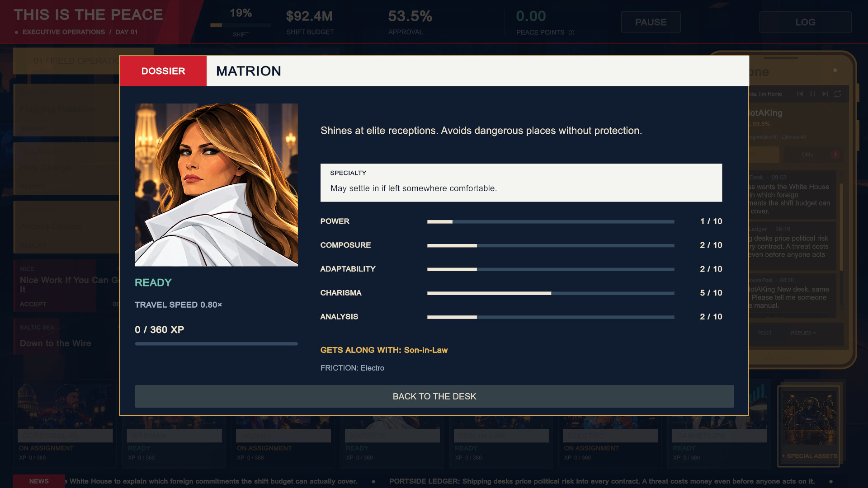The width and height of the screenshot is (868, 488).
Task: Click the CHARISMA stat bar
Action: (x=551, y=293)
